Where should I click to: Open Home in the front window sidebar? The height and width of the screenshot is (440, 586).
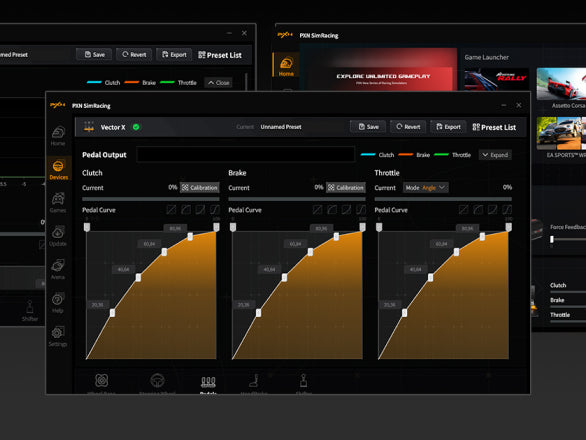coord(58,136)
